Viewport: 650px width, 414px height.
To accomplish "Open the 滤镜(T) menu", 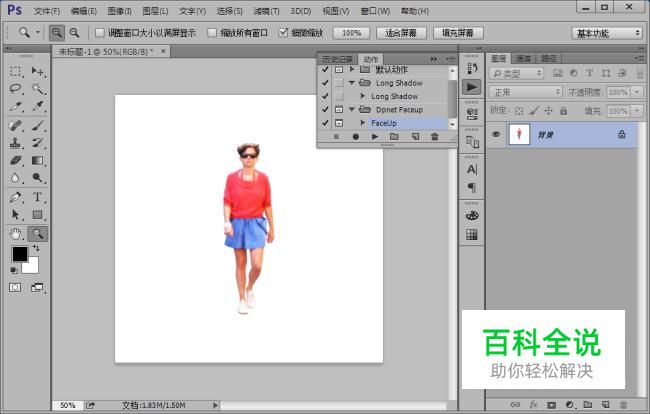I will (x=267, y=11).
